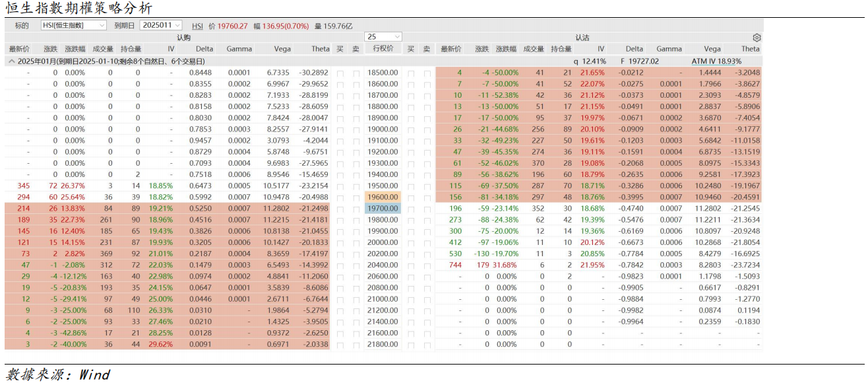Sort by 认购 side Vega column header
The height and width of the screenshot is (385, 868).
[282, 49]
